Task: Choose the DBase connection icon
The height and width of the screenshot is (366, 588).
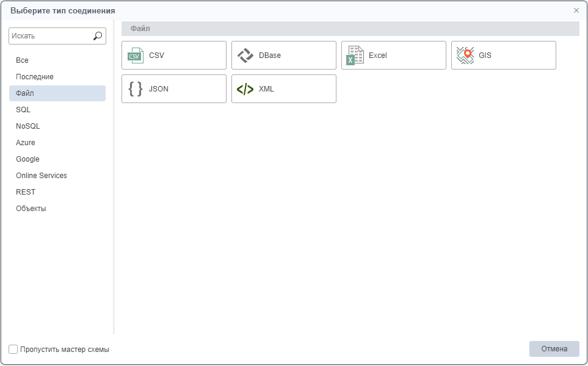Action: pyautogui.click(x=245, y=56)
